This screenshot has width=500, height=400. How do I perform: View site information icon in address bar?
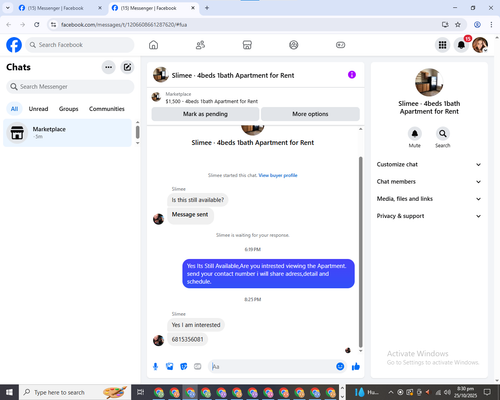53,25
